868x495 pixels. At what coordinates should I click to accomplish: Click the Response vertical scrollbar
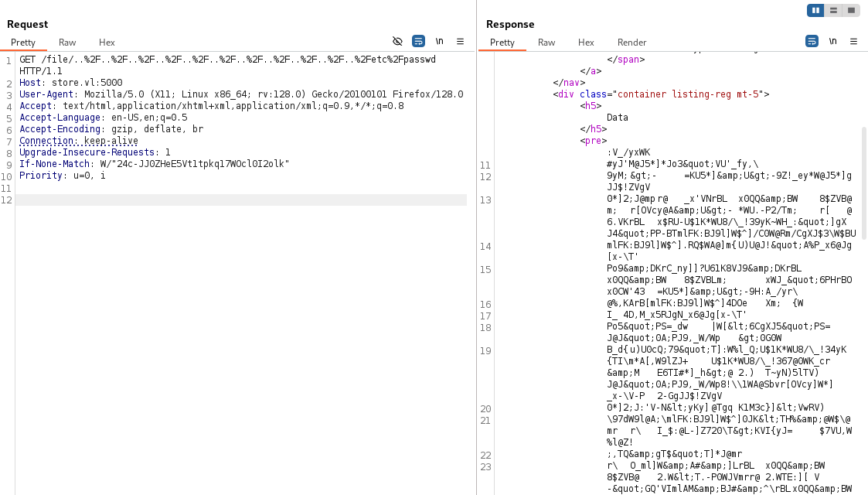(864, 183)
